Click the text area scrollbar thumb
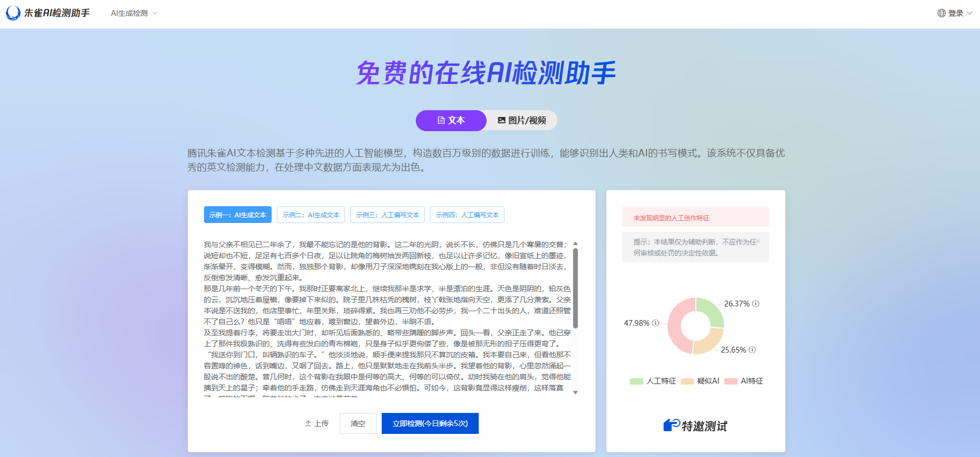The image size is (980, 457). [575, 288]
